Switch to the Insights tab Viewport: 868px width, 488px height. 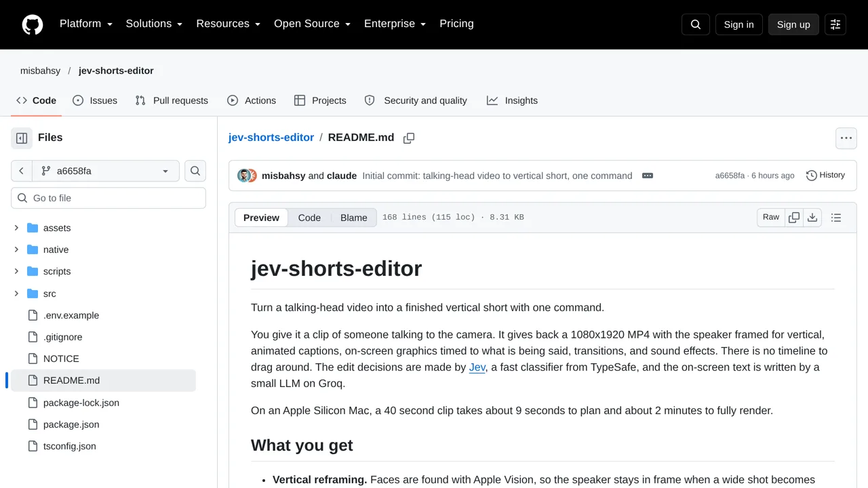tap(512, 100)
